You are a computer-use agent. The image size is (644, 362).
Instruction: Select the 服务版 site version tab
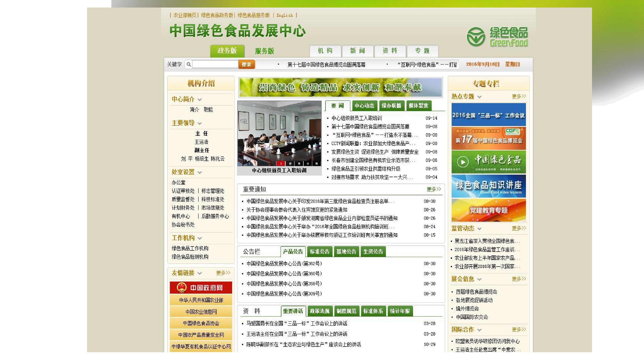[x=264, y=51]
